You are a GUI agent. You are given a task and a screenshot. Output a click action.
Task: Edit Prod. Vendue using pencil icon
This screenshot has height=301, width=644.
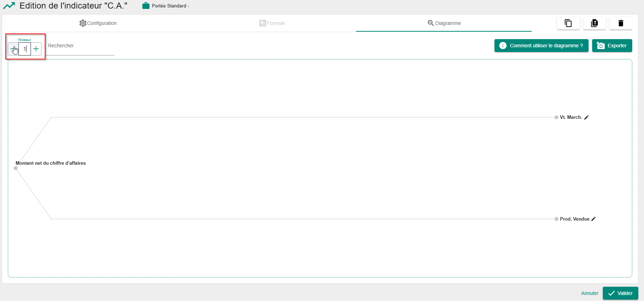click(x=594, y=219)
